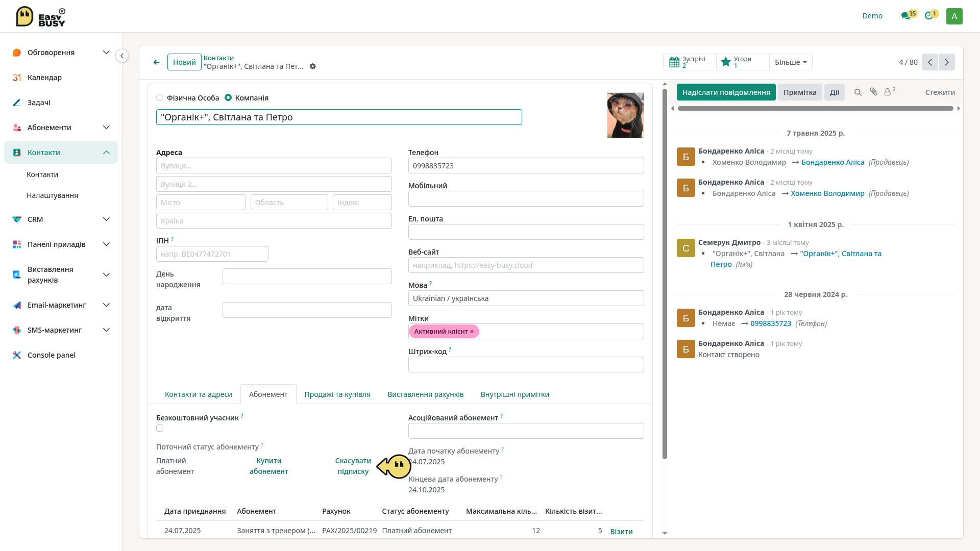Click the Demo label in the header
The image size is (980, 551).
(872, 16)
